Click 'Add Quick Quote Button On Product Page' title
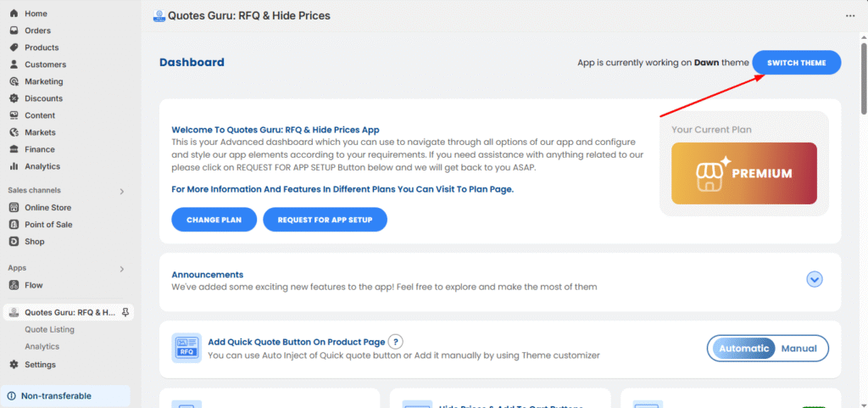 coord(296,342)
